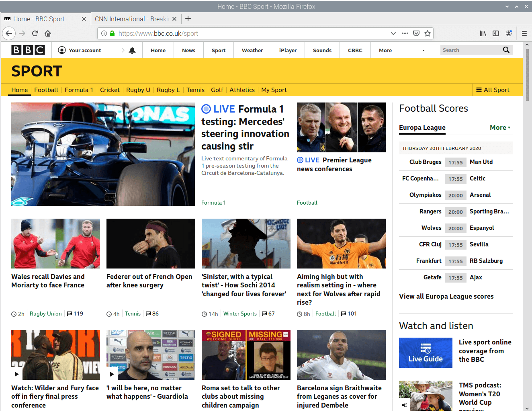Image resolution: width=532 pixels, height=412 pixels.
Task: Open Barcelona sign Braithwaite article
Action: [x=339, y=396]
